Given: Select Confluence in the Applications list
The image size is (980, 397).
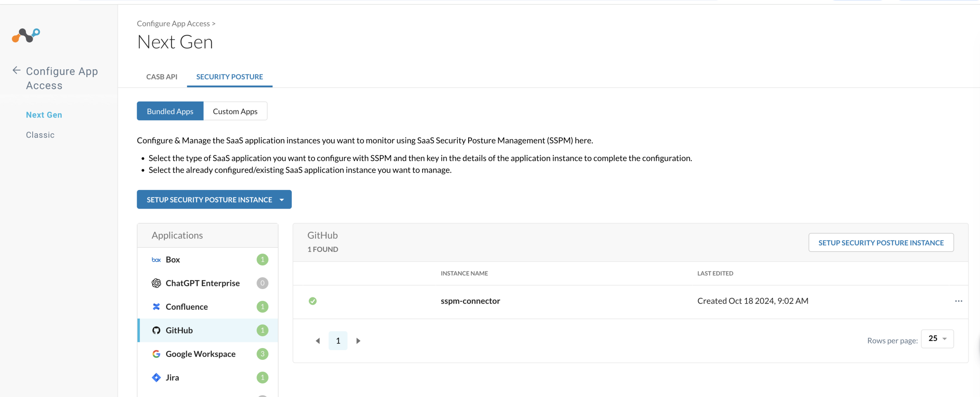Looking at the screenshot, I should [x=208, y=307].
